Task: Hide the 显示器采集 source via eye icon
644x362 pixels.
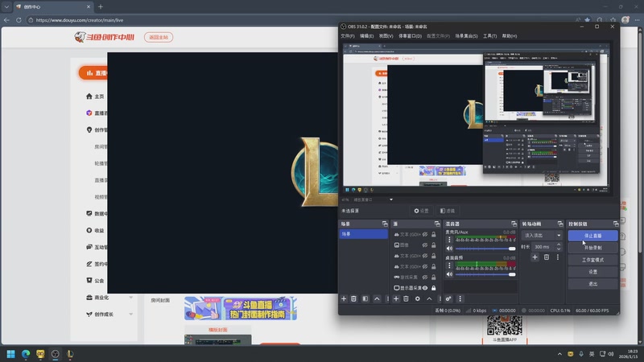Action: (x=425, y=288)
